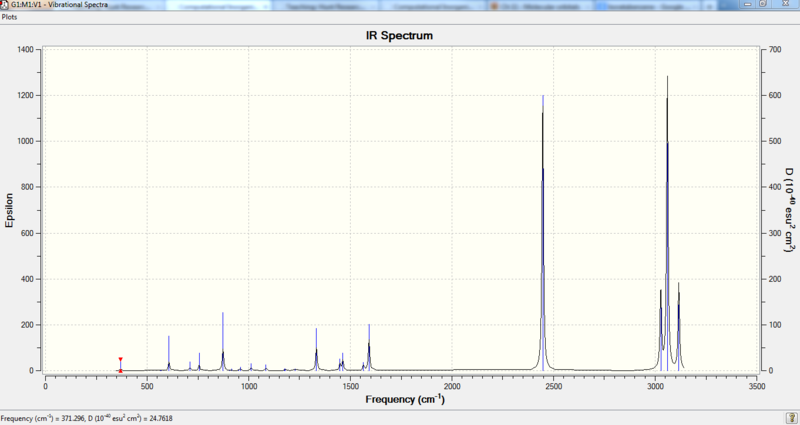This screenshot has width=800, height=425.
Task: Select the tallest peak near 3055 cm-1
Action: click(667, 223)
